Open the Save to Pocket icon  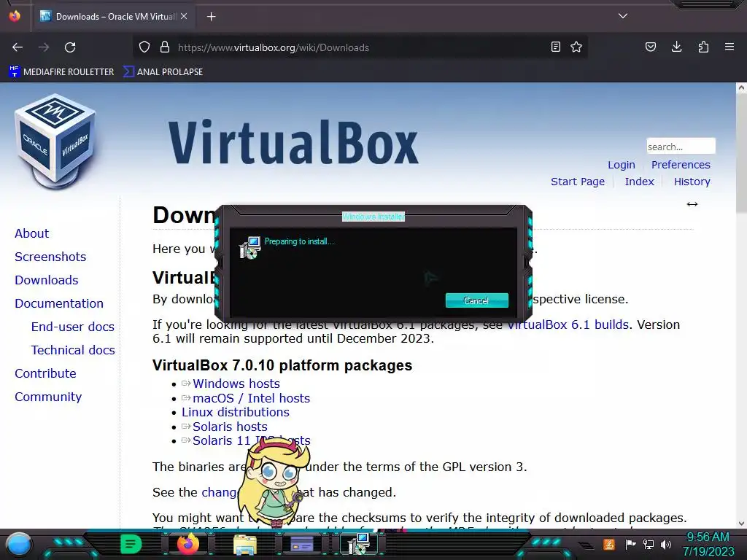[x=650, y=47]
